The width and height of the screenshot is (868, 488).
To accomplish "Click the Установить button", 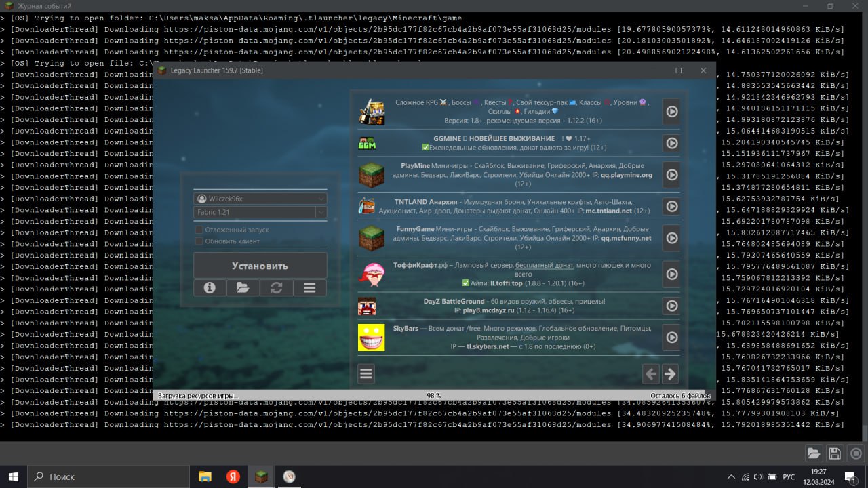I will 260,265.
